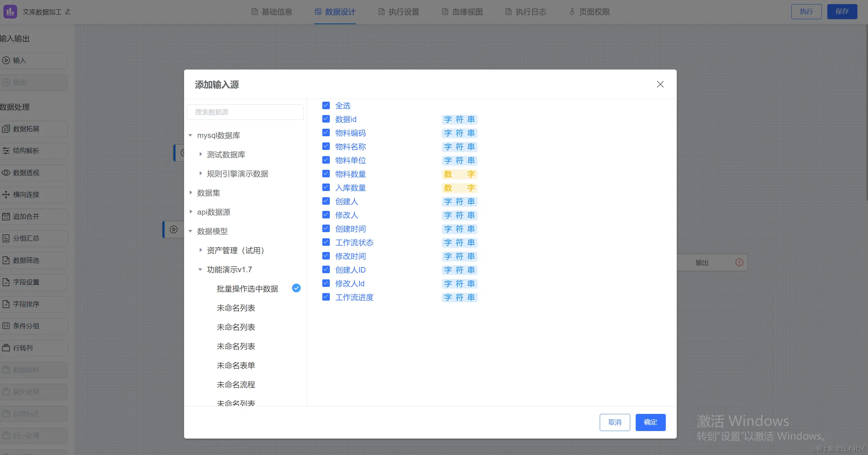Click the edit pencil icon beside 文库数据加工

68,12
